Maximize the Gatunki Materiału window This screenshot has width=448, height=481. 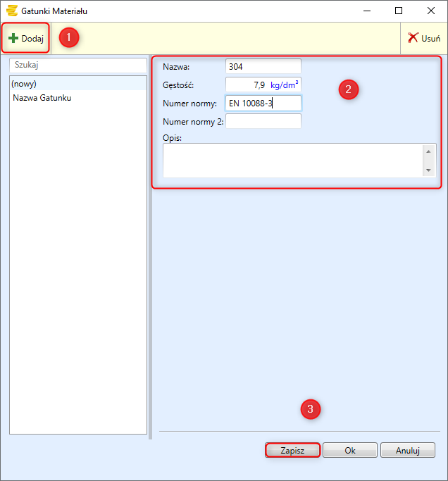point(399,11)
